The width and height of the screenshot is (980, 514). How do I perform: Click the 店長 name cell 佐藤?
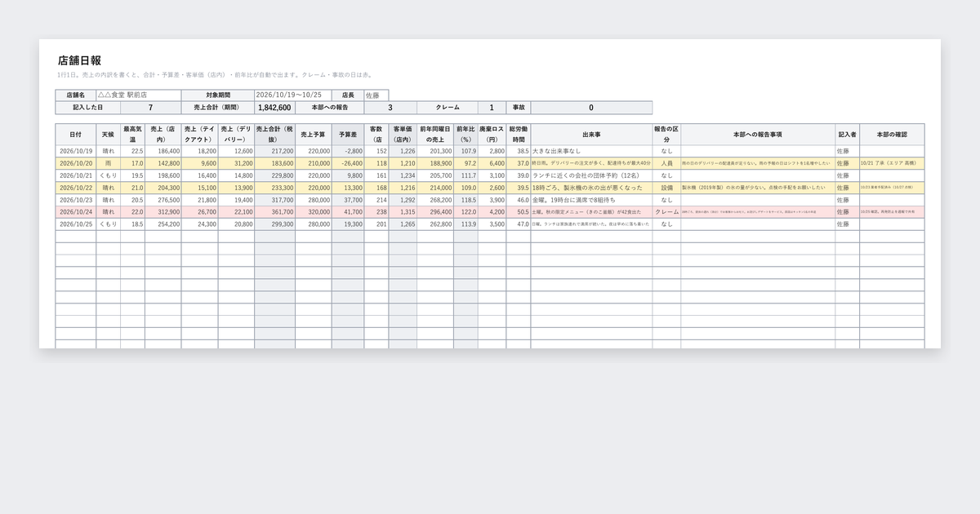click(376, 95)
